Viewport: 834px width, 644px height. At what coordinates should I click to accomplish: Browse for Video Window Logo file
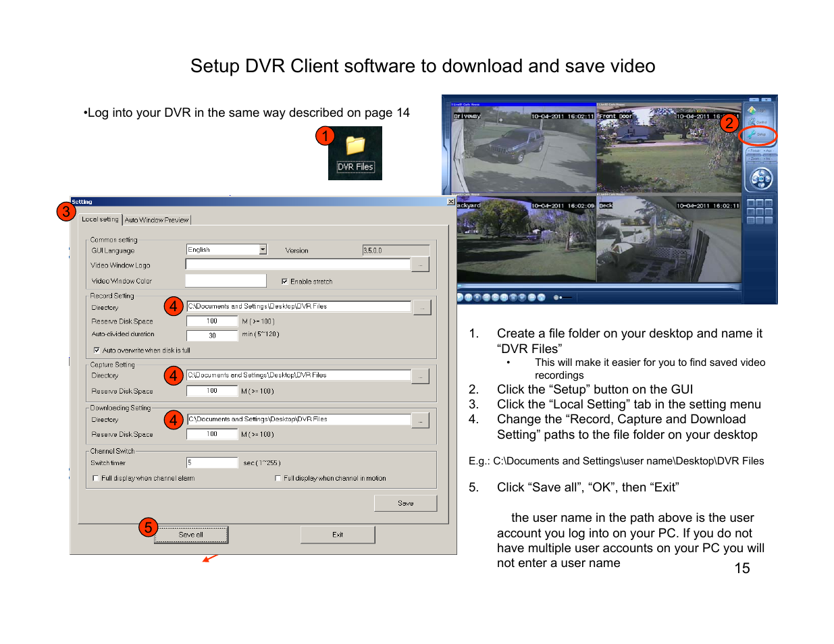click(x=420, y=265)
